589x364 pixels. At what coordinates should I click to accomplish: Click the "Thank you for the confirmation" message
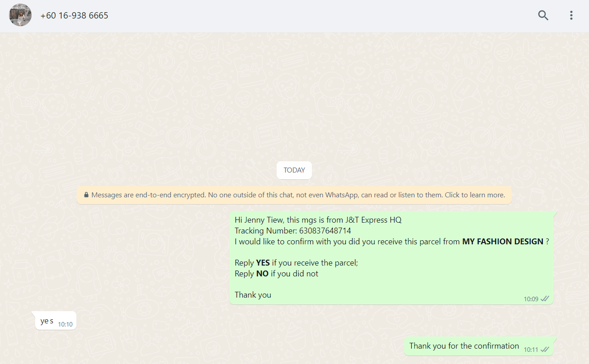(x=464, y=346)
